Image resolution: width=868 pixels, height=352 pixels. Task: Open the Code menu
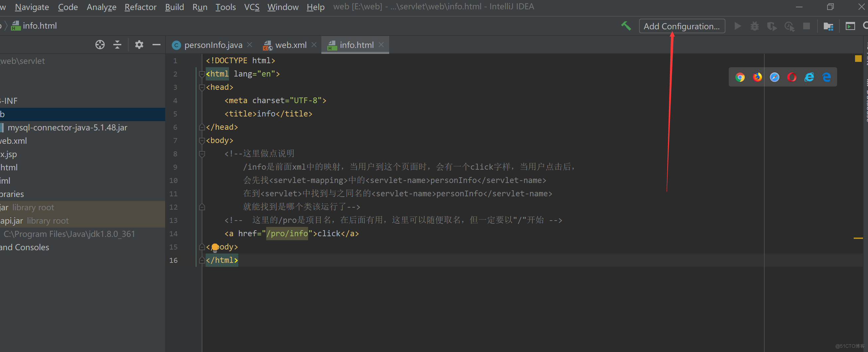pos(68,7)
